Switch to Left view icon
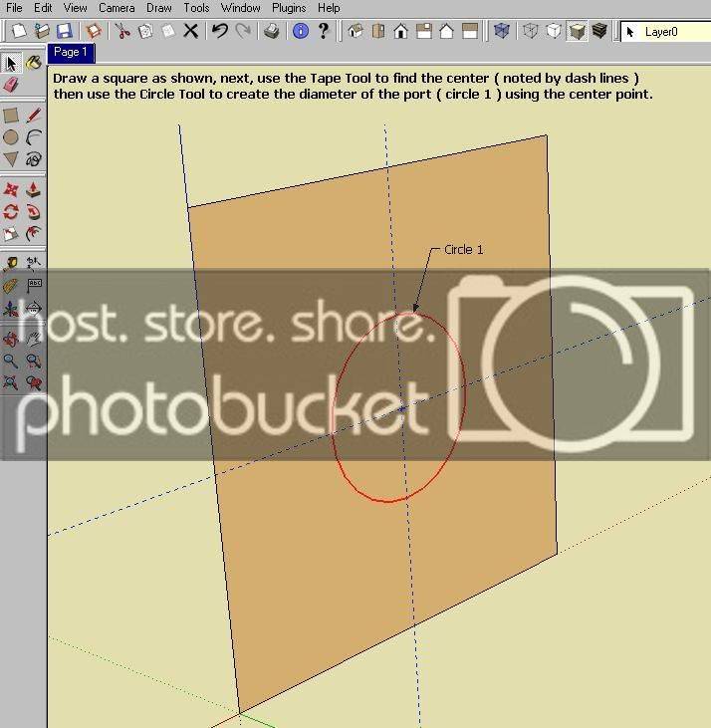 click(x=470, y=32)
